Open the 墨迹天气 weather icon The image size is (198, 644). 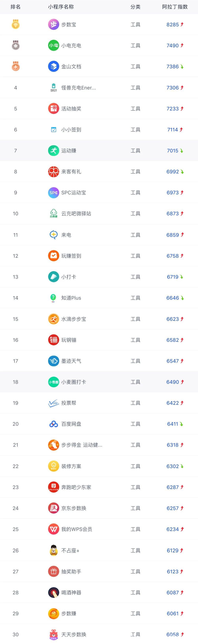coord(53,361)
